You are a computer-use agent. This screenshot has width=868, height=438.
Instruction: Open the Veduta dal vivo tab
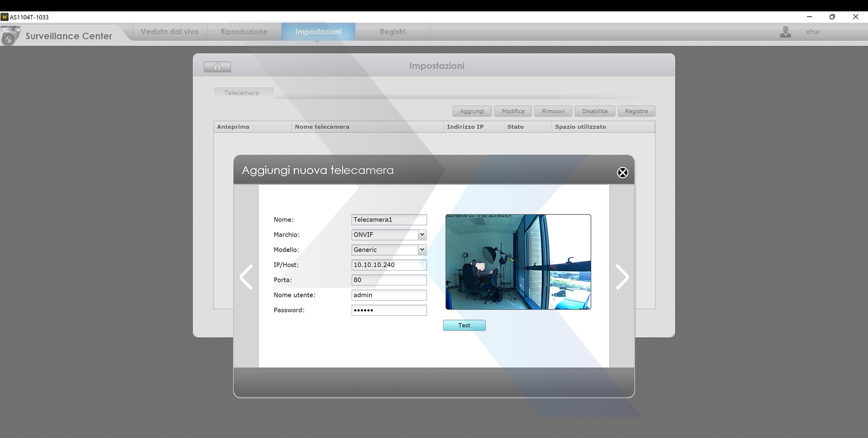tap(170, 32)
